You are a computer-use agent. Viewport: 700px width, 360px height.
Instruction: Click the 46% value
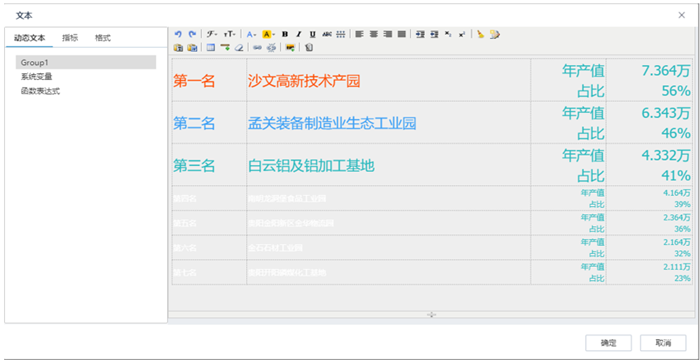click(x=676, y=133)
